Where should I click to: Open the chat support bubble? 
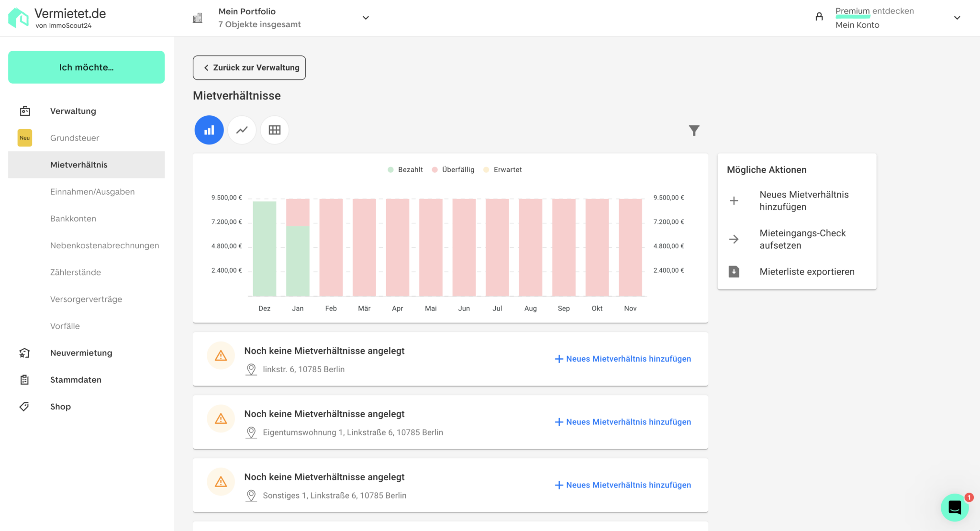pos(955,508)
